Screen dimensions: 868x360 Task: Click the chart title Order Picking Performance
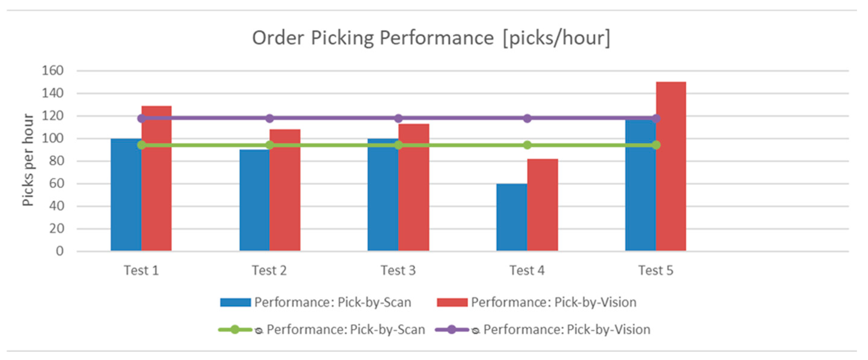click(431, 38)
